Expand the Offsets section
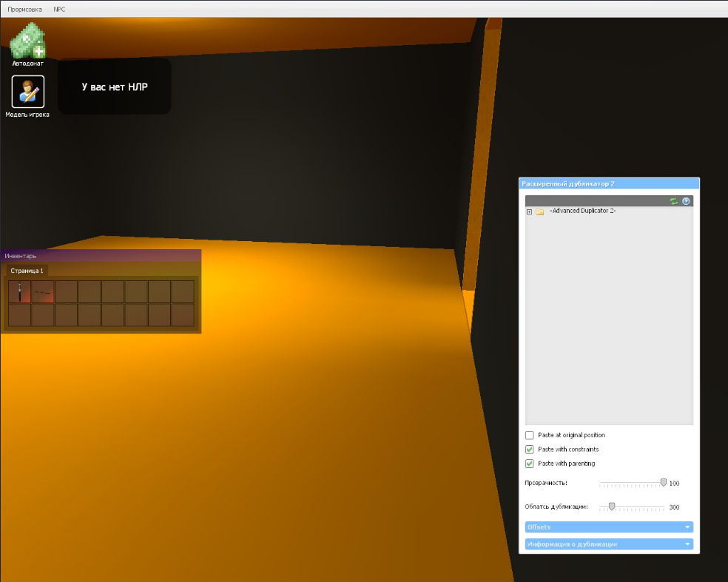 tap(609, 527)
